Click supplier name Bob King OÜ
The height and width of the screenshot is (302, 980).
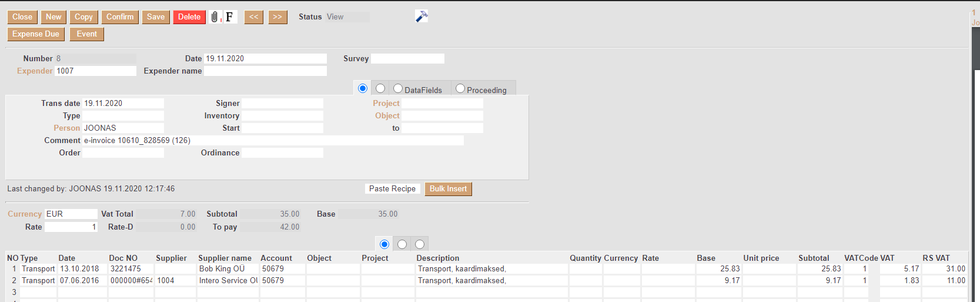tap(228, 268)
